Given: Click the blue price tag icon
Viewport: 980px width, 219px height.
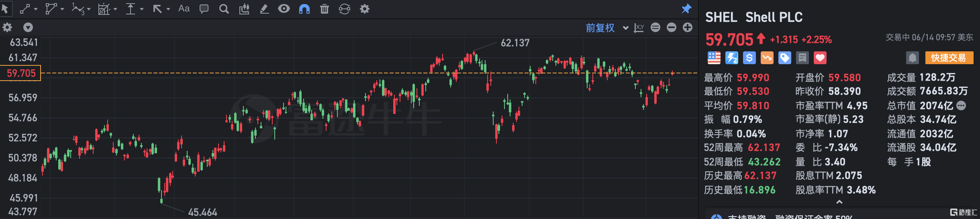Looking at the screenshot, I should click(784, 58).
